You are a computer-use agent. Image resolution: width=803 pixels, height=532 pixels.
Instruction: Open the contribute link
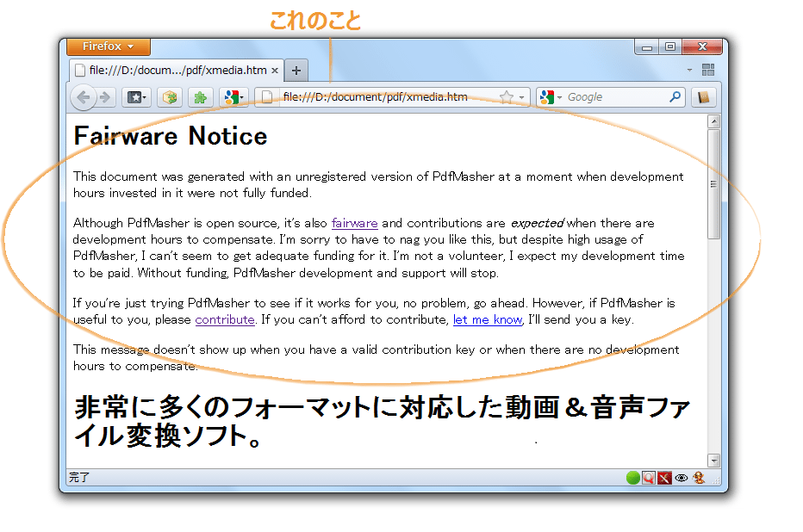[x=225, y=319]
